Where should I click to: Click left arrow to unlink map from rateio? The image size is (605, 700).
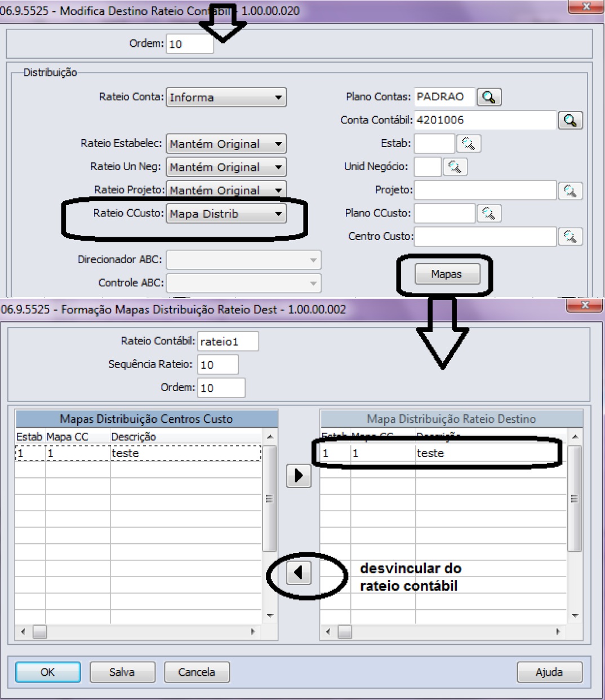click(x=299, y=573)
